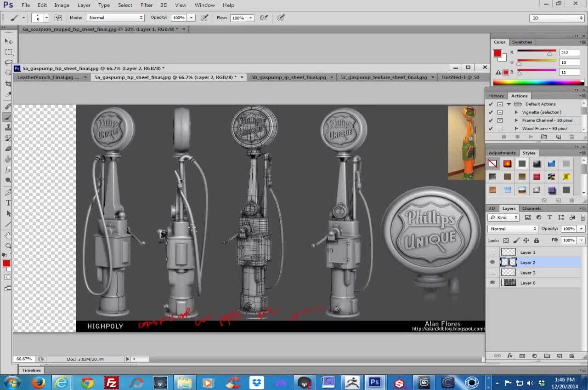This screenshot has width=588, height=390.
Task: Toggle dialog box for Vignette action
Action: click(500, 112)
